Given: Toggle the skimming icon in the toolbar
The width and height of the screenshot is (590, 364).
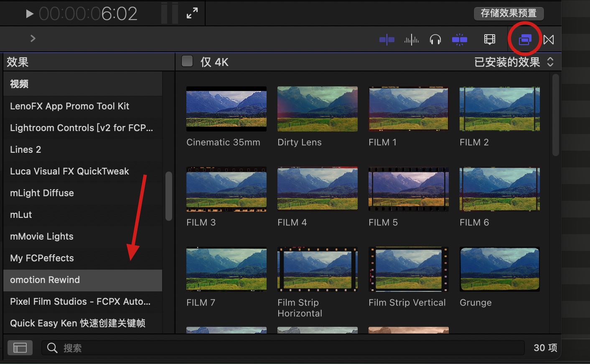Looking at the screenshot, I should [x=387, y=39].
